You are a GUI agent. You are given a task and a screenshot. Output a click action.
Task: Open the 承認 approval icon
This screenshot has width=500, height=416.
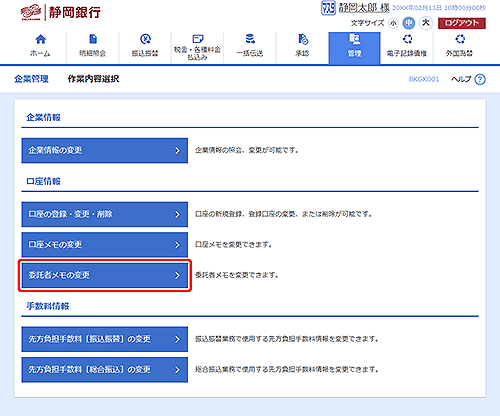tap(303, 39)
